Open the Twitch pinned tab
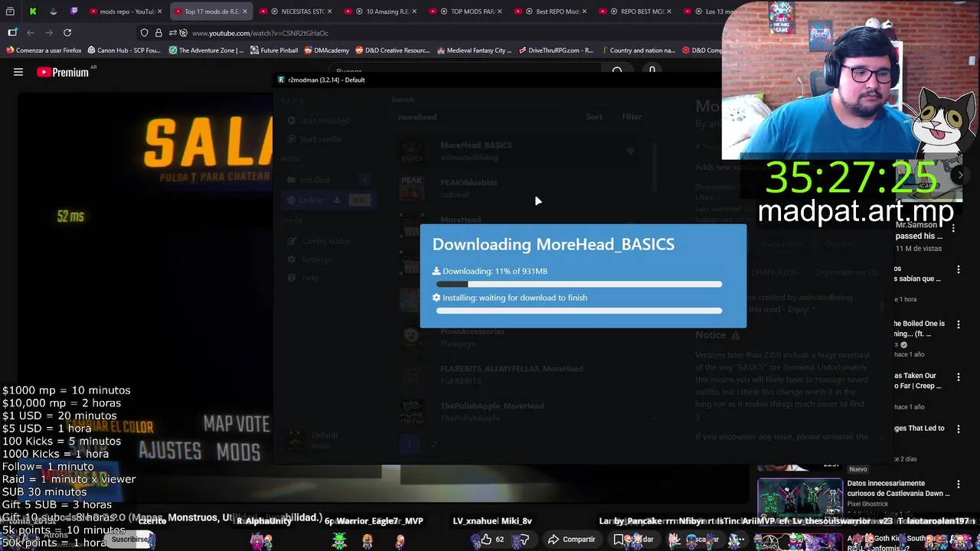The width and height of the screenshot is (980, 551). click(73, 11)
